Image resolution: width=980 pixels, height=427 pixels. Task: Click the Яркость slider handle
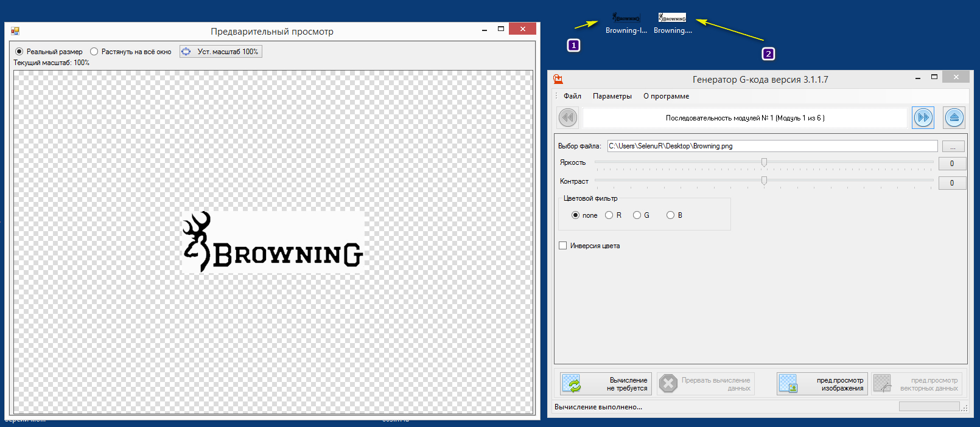(x=764, y=162)
